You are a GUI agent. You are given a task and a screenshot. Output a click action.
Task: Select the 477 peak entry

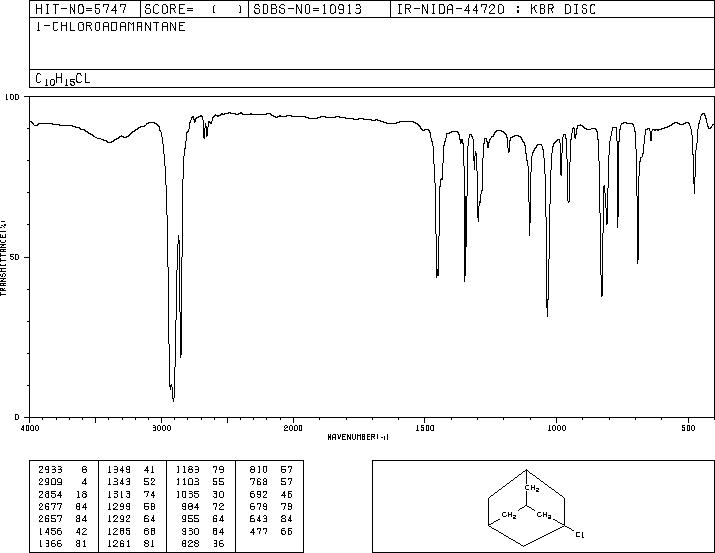click(x=271, y=532)
